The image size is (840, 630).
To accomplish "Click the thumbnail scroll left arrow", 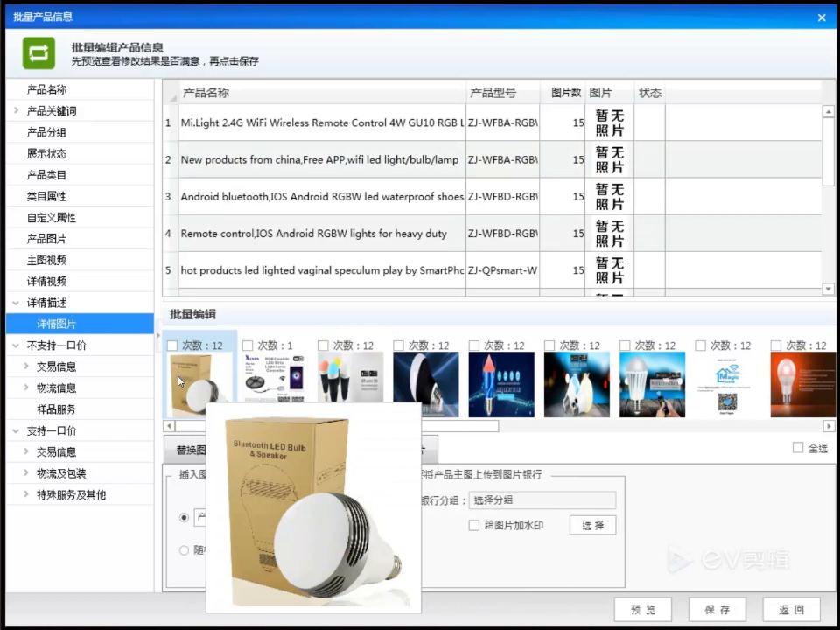I will pyautogui.click(x=169, y=426).
